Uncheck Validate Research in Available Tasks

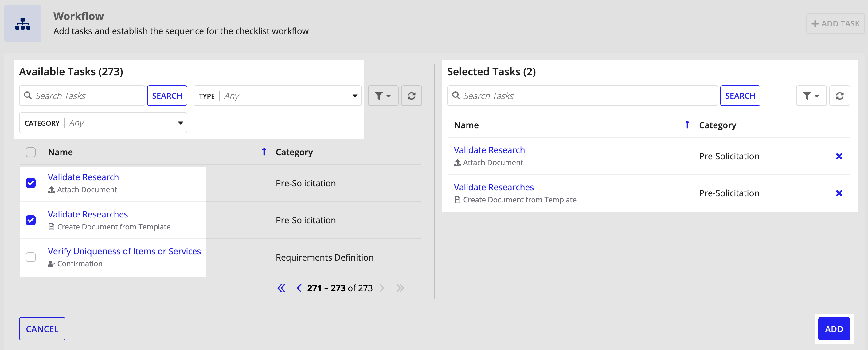(x=31, y=183)
